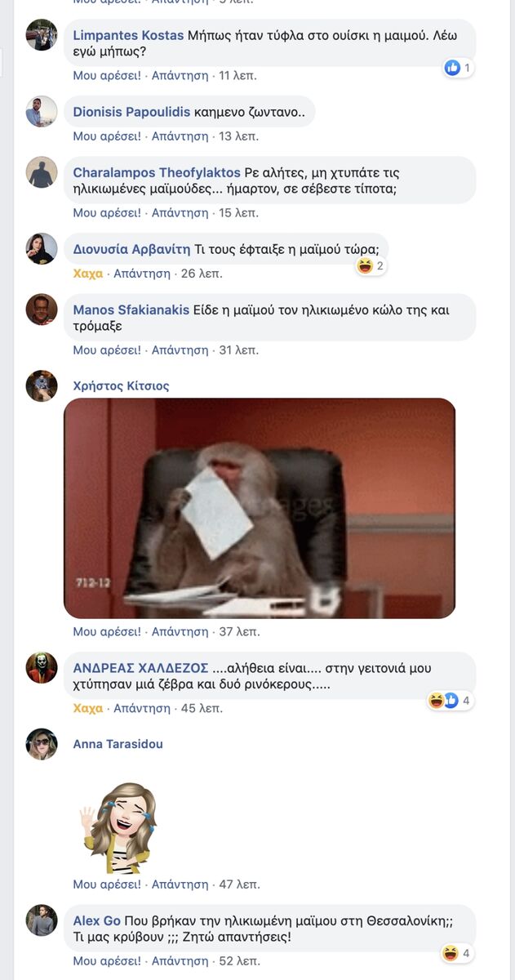Screen dimensions: 515x980
Task: Open the ΑΝΔΡΕΑΣ ΧΑΛΔΕΖΟΣ name link
Action: click(141, 668)
